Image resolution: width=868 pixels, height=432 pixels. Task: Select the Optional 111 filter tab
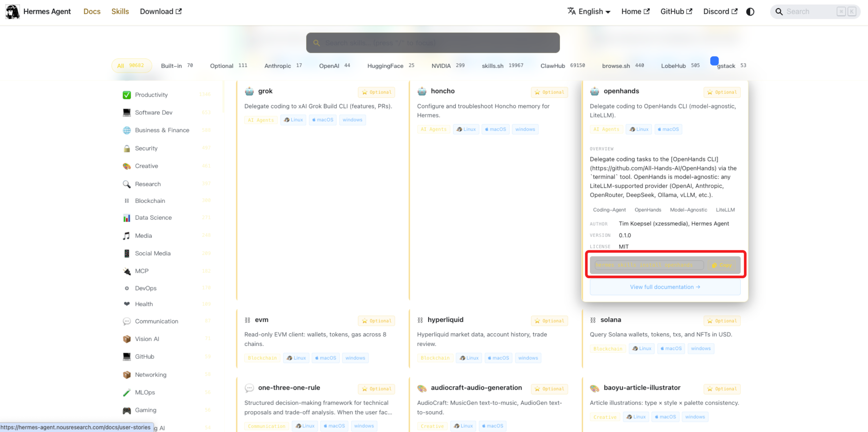[x=229, y=66]
